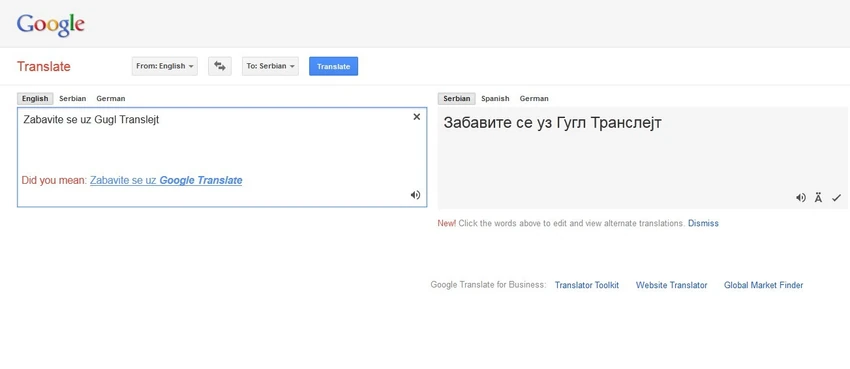Switch the target language to German
The height and width of the screenshot is (369, 850).
[534, 99]
